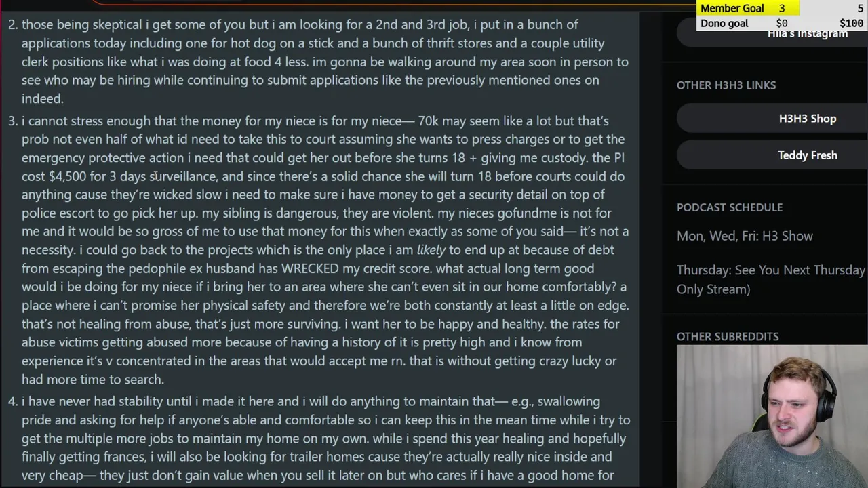
Task: Click the '70k' figure in point 3
Action: (x=428, y=121)
